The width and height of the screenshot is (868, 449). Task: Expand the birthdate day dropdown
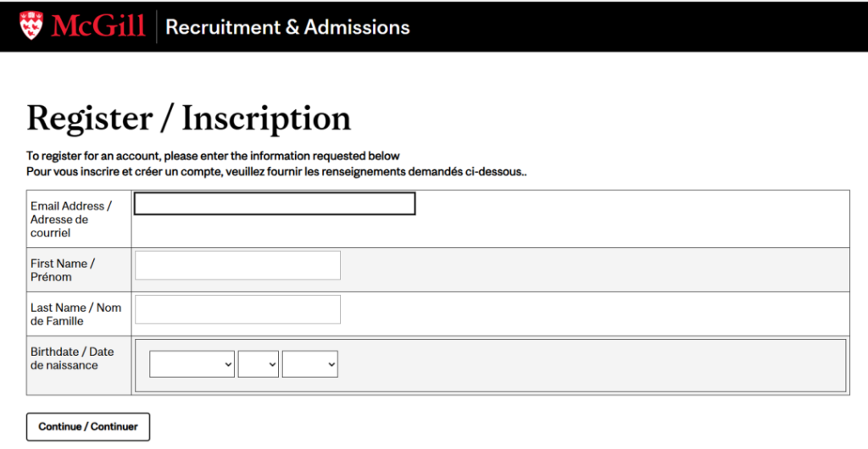click(x=259, y=364)
